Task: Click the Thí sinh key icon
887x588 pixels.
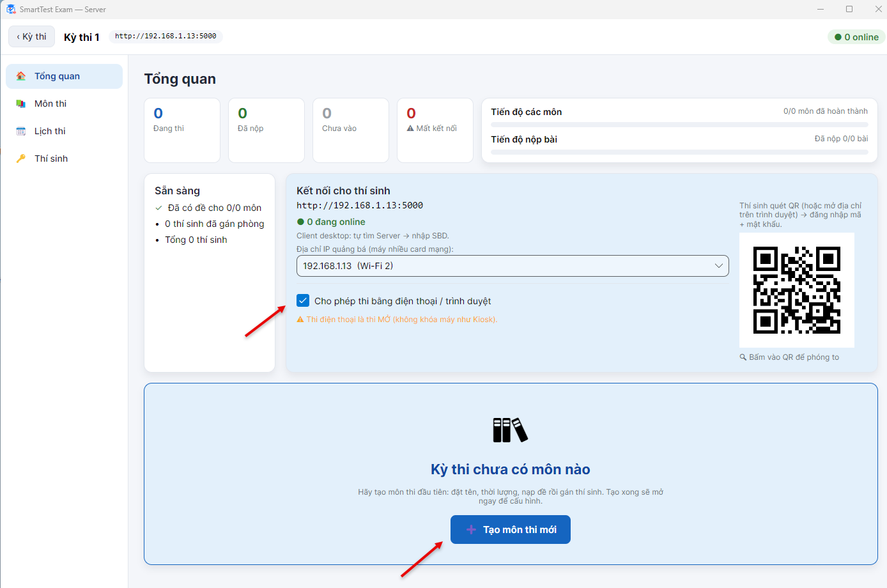Action: pos(21,159)
